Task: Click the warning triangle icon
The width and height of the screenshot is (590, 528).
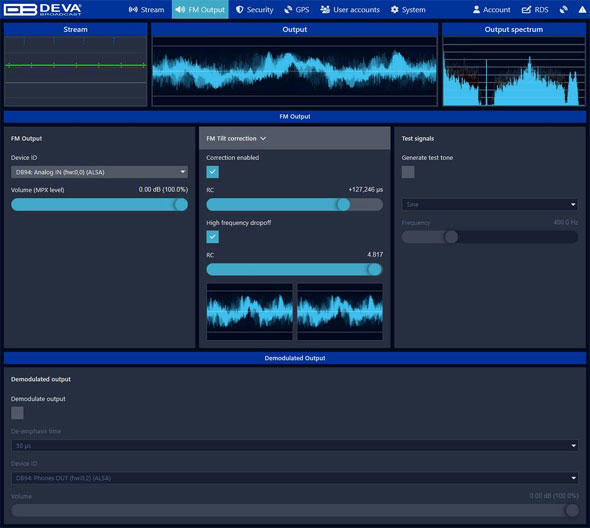Action: point(582,9)
